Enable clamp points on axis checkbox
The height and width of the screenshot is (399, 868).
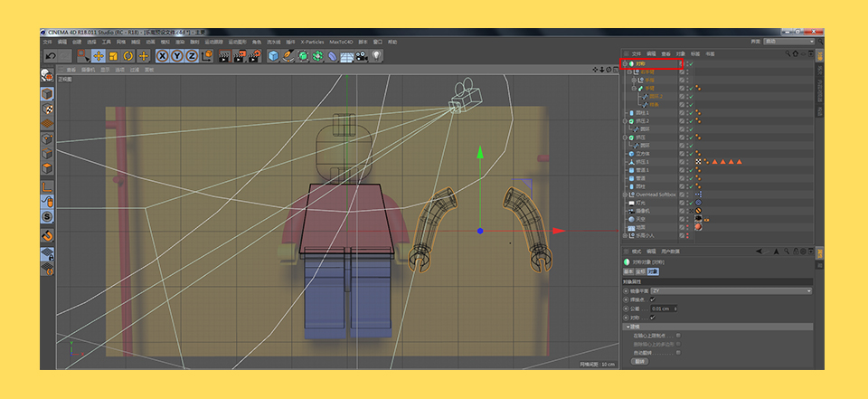(x=678, y=336)
